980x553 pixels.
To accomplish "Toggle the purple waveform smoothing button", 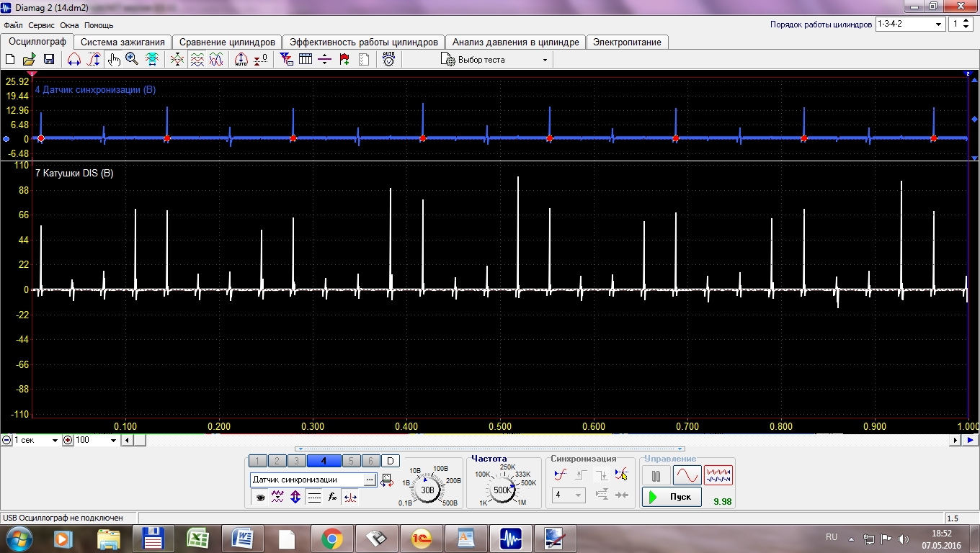I will (277, 497).
